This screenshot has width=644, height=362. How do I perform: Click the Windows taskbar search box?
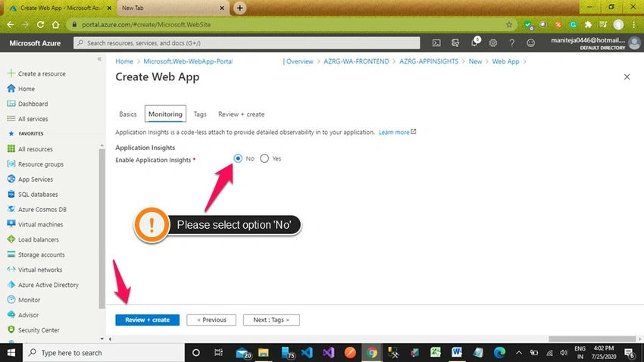pos(104,353)
